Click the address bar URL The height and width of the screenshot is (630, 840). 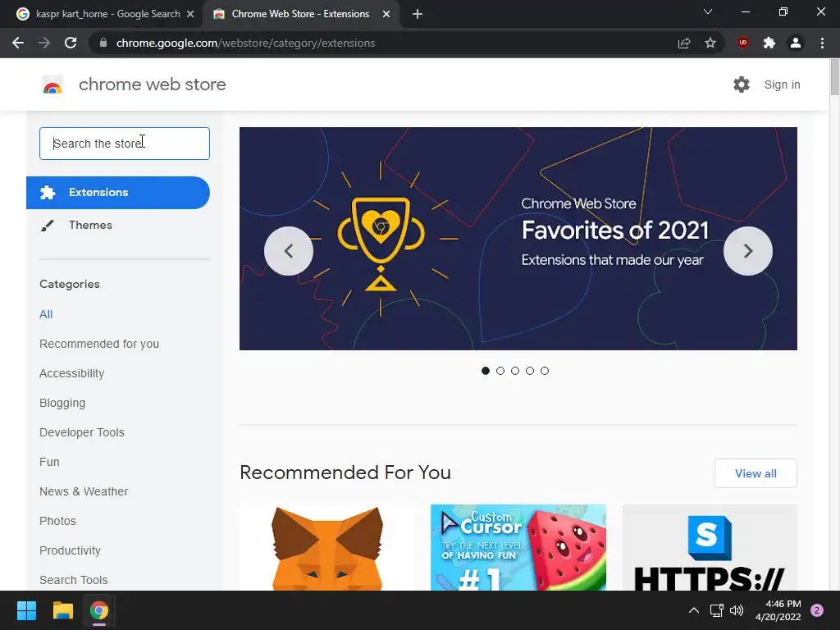[x=245, y=43]
